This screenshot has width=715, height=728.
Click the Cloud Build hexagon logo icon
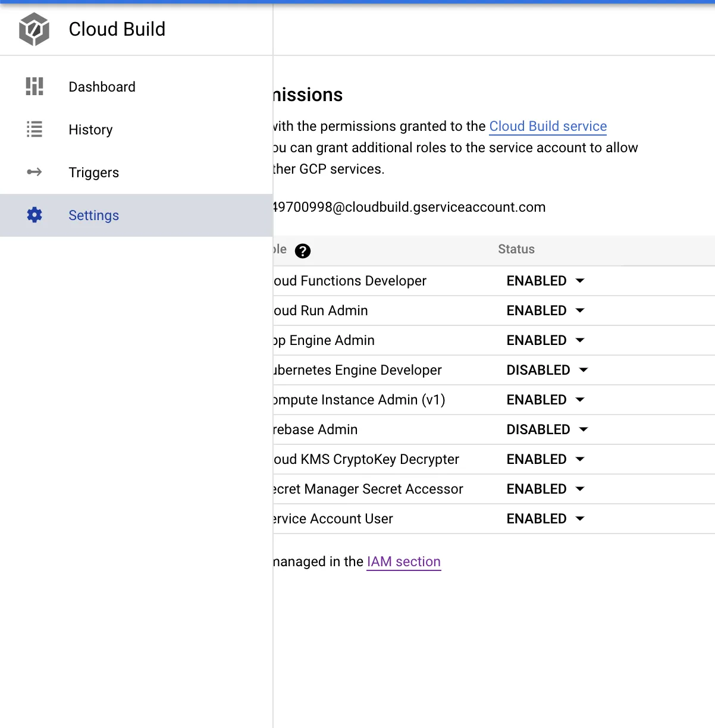point(34,29)
